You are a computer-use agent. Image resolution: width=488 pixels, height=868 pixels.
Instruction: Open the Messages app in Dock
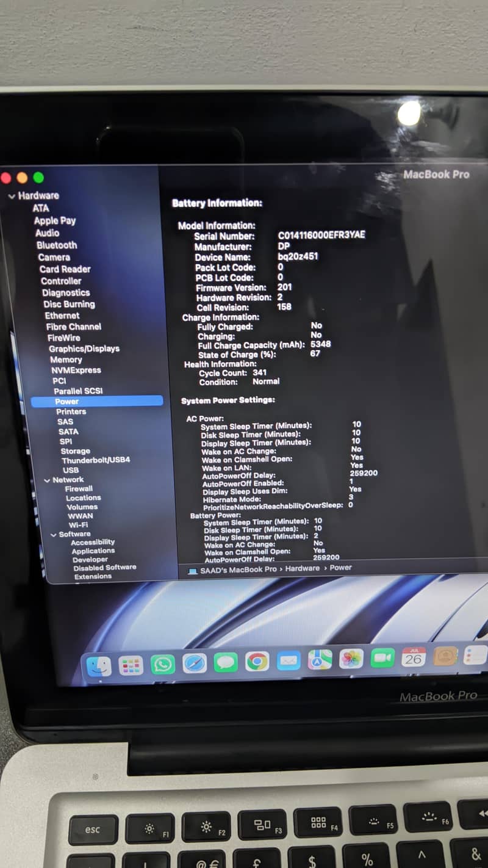[x=226, y=662]
